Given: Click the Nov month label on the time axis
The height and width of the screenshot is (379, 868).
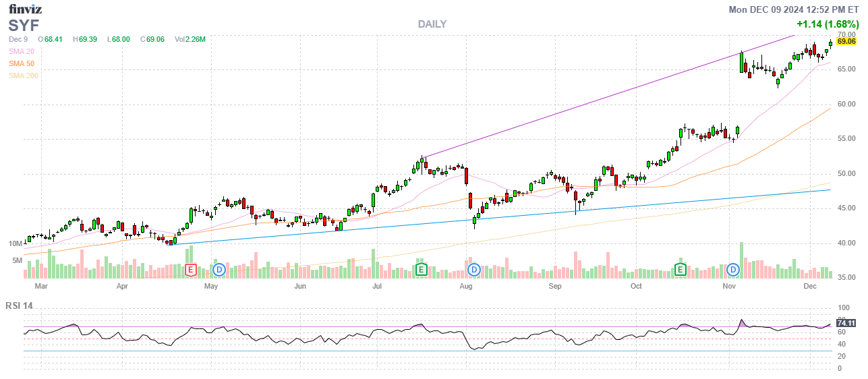Looking at the screenshot, I should click(728, 286).
